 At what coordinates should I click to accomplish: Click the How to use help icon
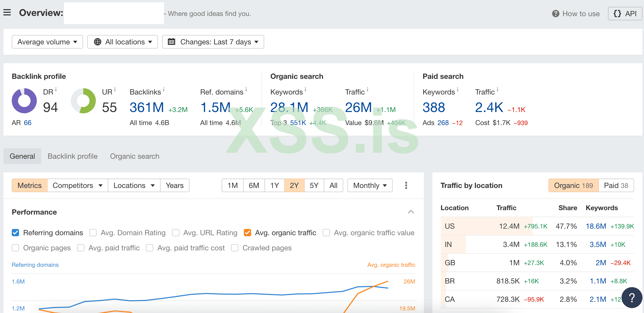[556, 14]
